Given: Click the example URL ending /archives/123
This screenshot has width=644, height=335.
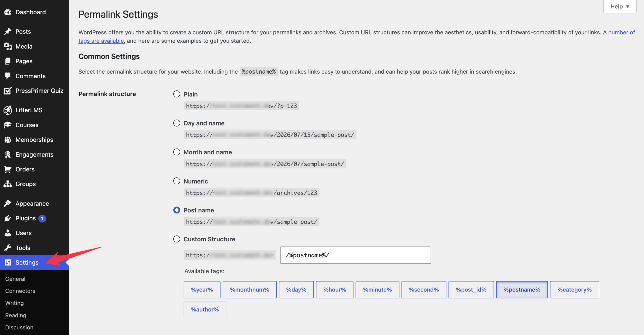Looking at the screenshot, I should tap(252, 193).
